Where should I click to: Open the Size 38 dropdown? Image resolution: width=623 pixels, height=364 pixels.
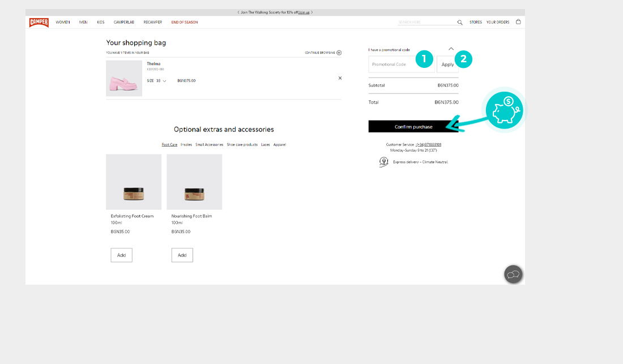(156, 80)
